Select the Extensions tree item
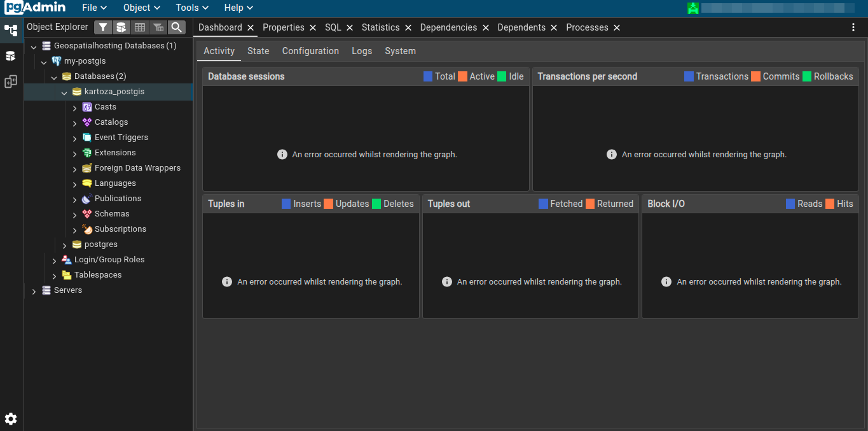 115,153
